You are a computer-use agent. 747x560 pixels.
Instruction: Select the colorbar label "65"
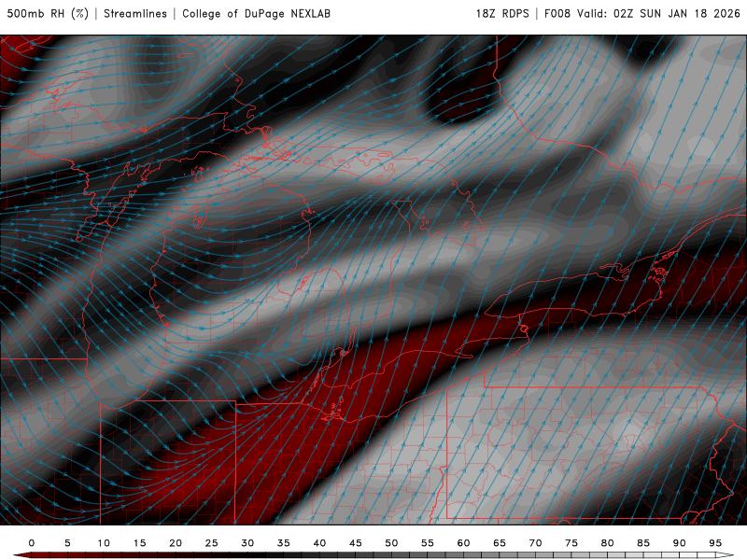coord(500,543)
